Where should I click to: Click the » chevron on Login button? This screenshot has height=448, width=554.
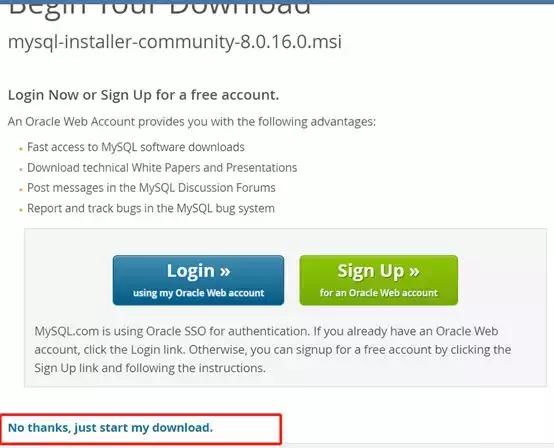point(225,271)
